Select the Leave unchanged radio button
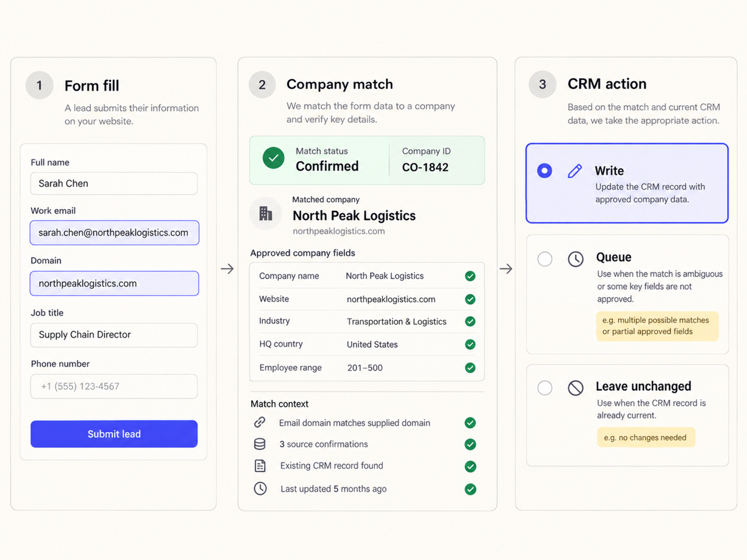747x560 pixels. pyautogui.click(x=545, y=388)
